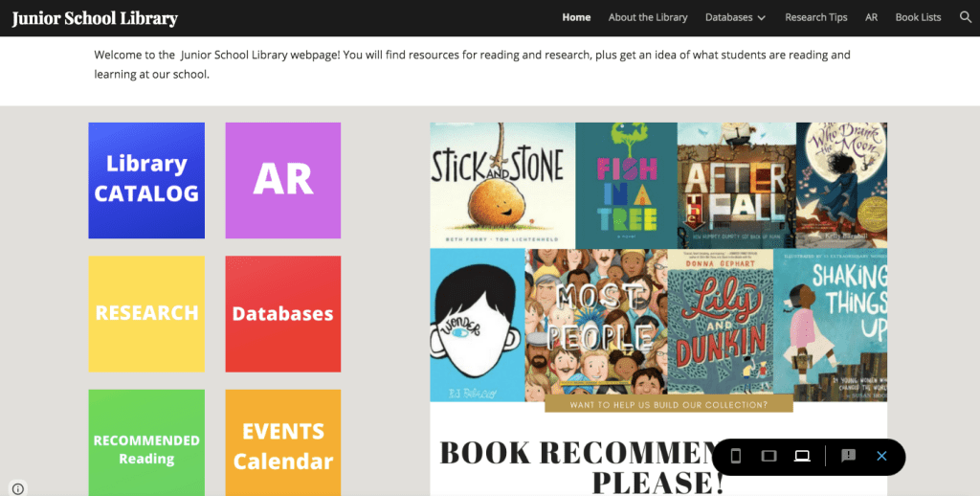980x496 pixels.
Task: Click the Junior School Library site title
Action: tap(95, 18)
